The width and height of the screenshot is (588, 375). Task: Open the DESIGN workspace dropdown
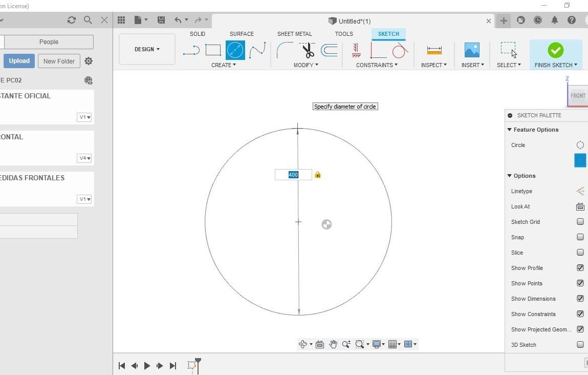(x=147, y=49)
